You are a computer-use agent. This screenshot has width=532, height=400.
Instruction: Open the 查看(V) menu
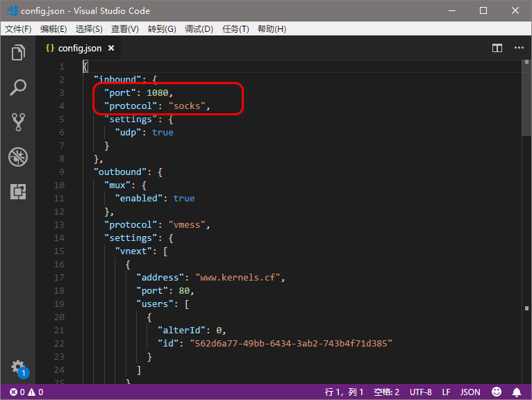(125, 29)
